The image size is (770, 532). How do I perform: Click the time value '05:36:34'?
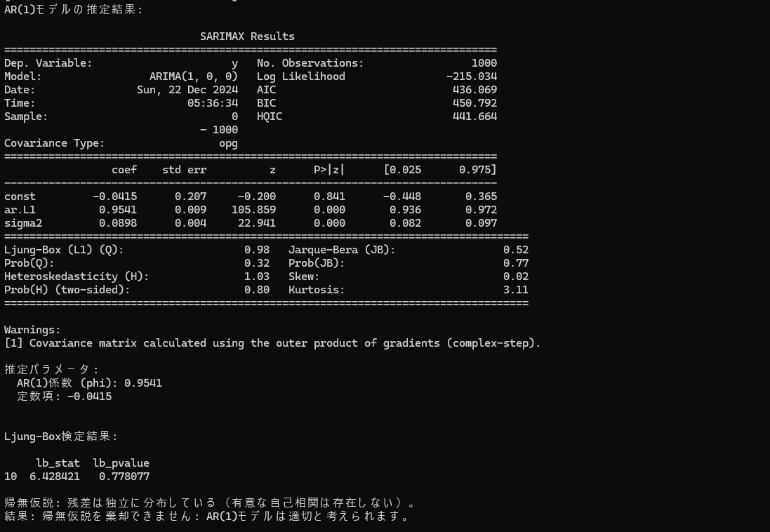pyautogui.click(x=212, y=103)
